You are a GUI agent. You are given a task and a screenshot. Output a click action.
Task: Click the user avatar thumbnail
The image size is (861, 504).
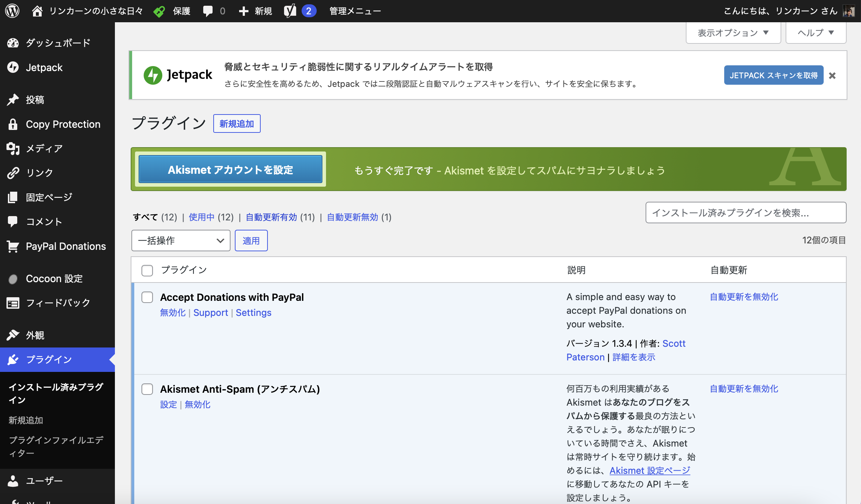[x=849, y=11]
